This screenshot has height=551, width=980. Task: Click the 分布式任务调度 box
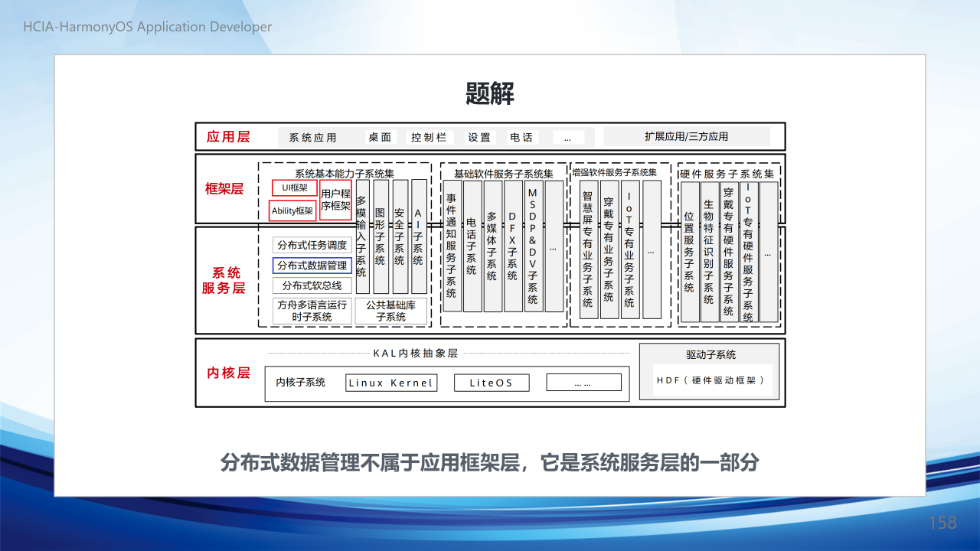pos(312,246)
